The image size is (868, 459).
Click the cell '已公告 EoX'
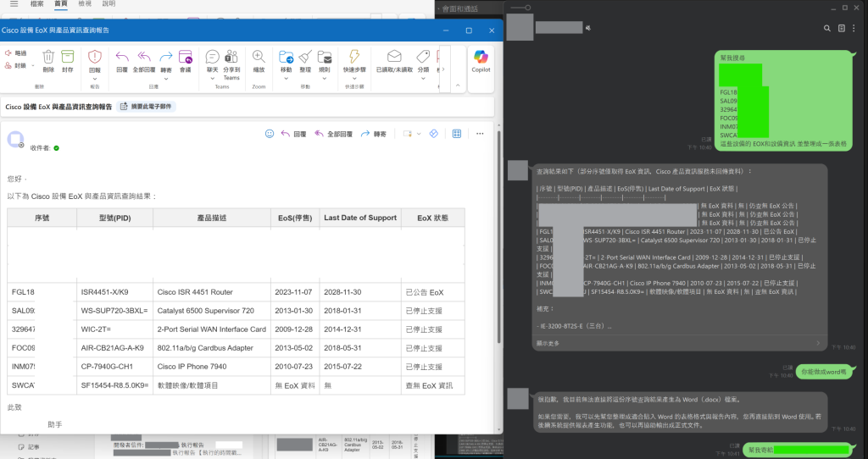click(x=425, y=292)
